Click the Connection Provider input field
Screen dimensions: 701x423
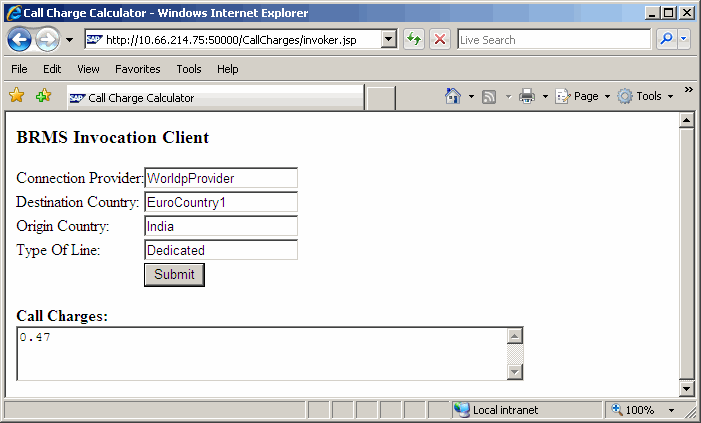[x=221, y=178]
